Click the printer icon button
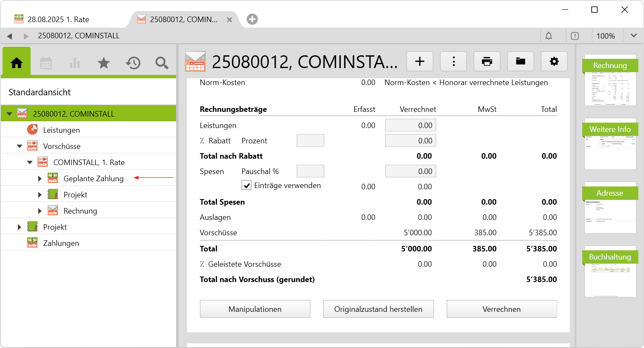 pyautogui.click(x=487, y=62)
